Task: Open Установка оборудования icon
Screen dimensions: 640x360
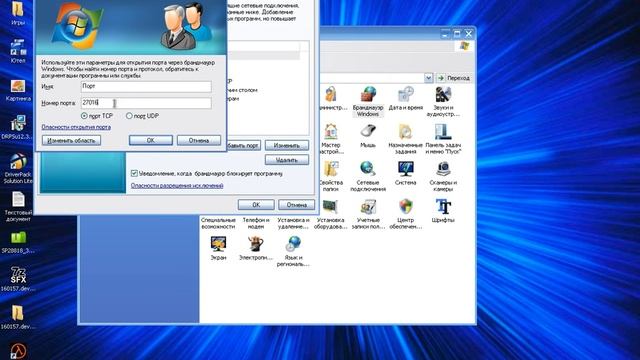Action: [x=330, y=214]
